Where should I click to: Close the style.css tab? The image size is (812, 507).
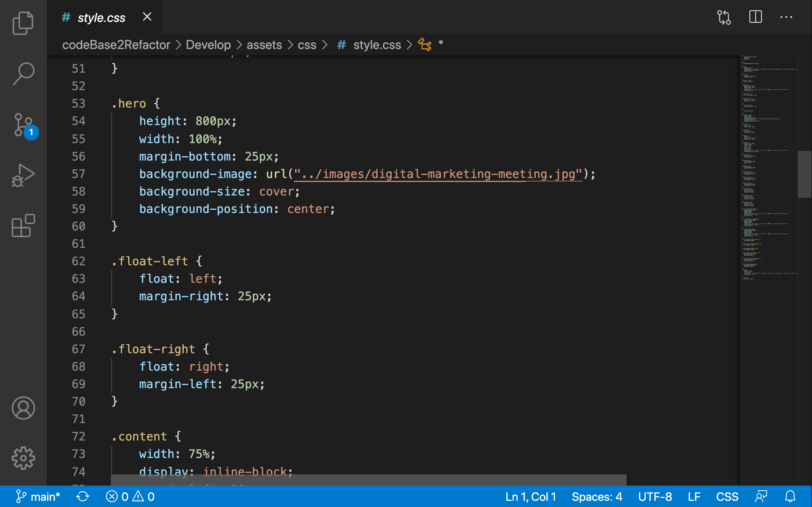[147, 17]
